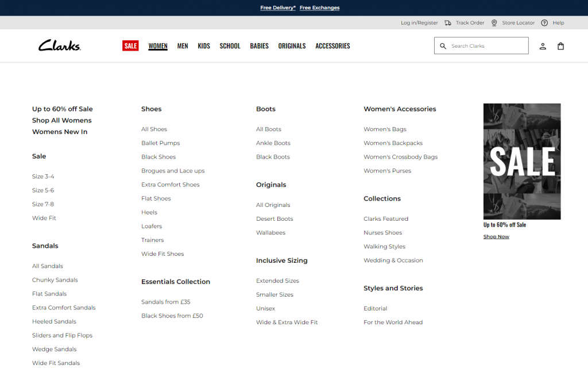Screen dimensions: 588x376
Task: Click the Store Locator pin icon
Action: tap(494, 23)
